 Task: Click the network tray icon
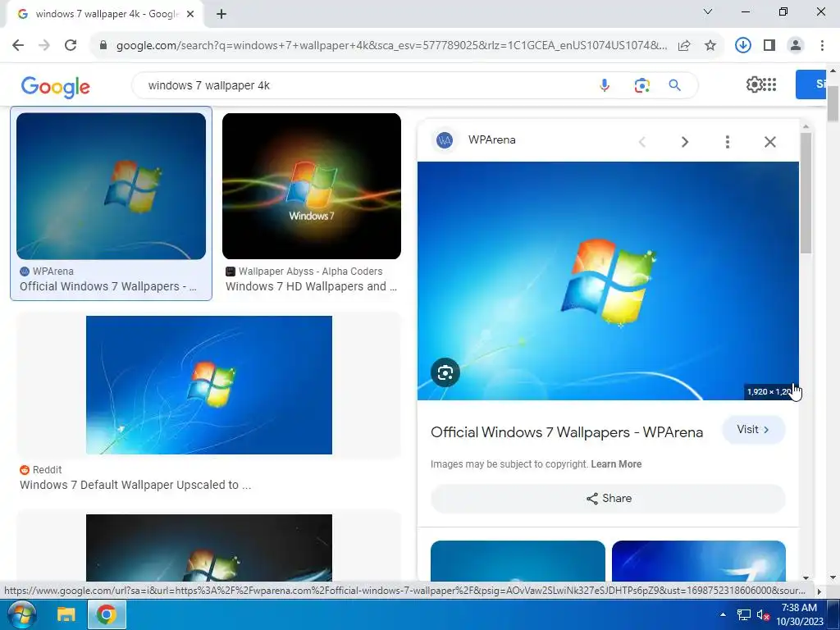(743, 614)
